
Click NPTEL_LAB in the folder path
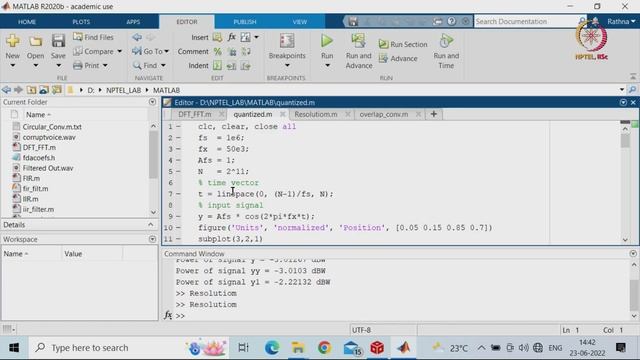[124, 90]
